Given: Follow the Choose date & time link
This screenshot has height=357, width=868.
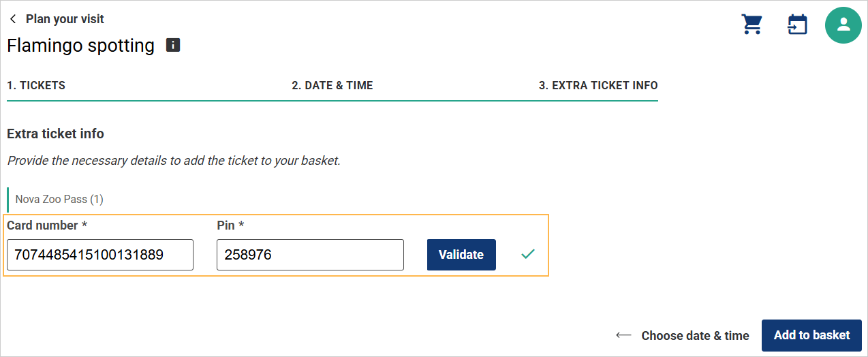Looking at the screenshot, I should tap(695, 335).
